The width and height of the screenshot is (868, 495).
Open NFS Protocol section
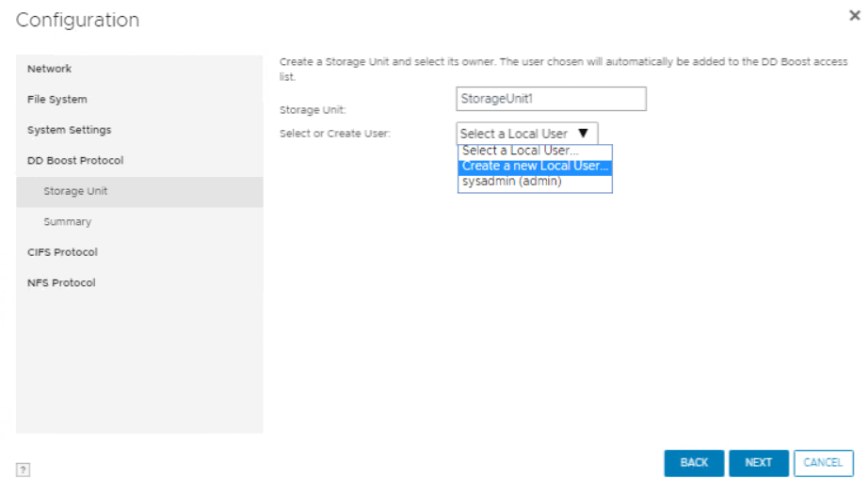pos(61,283)
